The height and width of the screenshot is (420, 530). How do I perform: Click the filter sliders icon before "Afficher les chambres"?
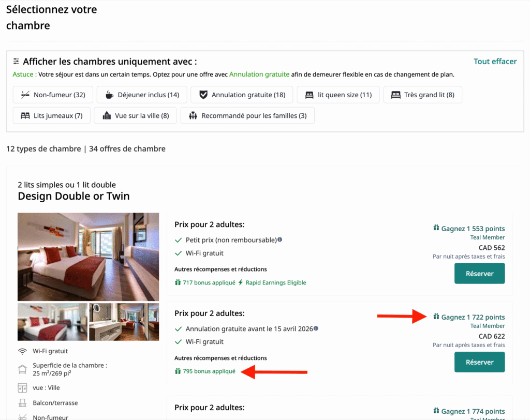17,61
